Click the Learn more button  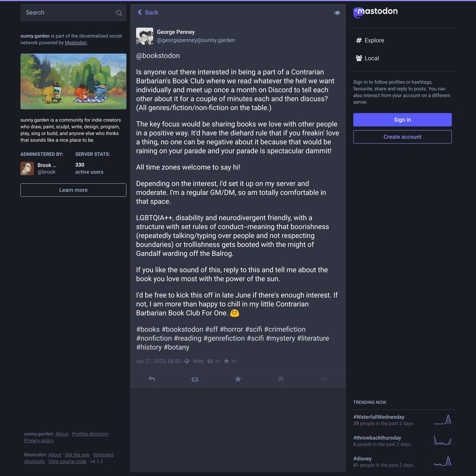[73, 190]
